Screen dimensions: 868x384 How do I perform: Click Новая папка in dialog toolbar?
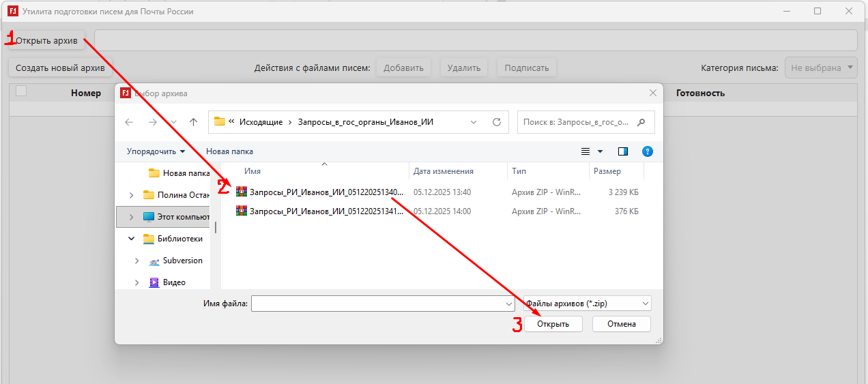[x=229, y=151]
